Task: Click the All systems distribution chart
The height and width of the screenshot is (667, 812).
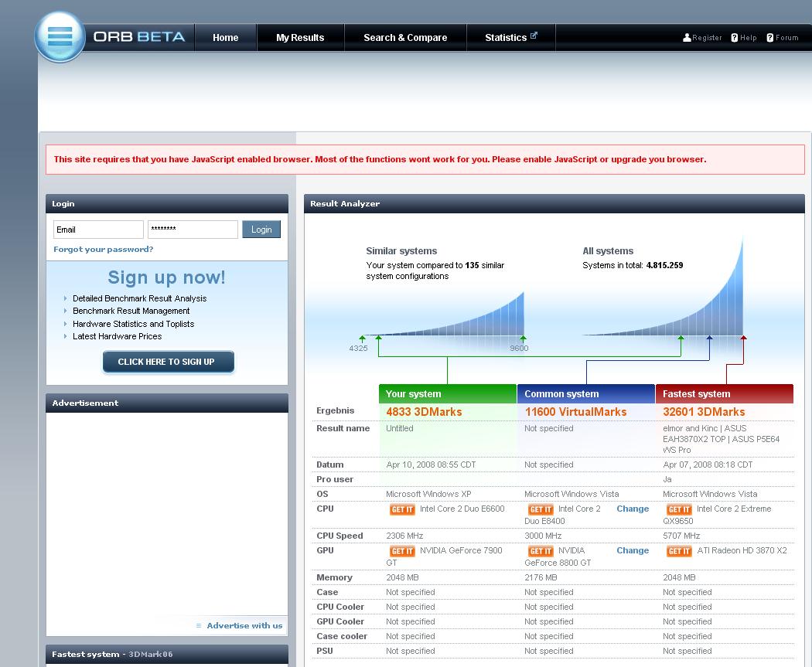Action: (x=663, y=288)
